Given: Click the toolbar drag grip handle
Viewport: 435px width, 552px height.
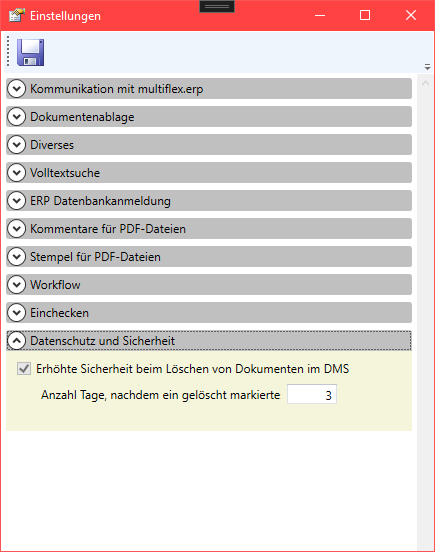Looking at the screenshot, I should [8, 51].
